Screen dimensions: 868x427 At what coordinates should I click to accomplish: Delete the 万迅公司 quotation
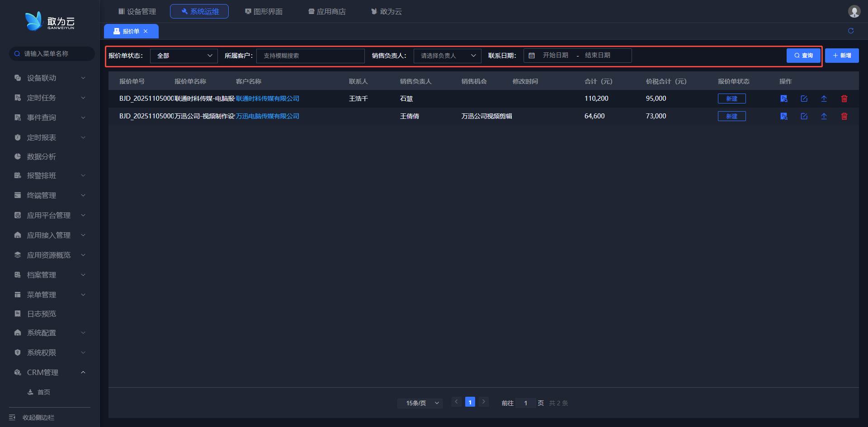click(844, 116)
